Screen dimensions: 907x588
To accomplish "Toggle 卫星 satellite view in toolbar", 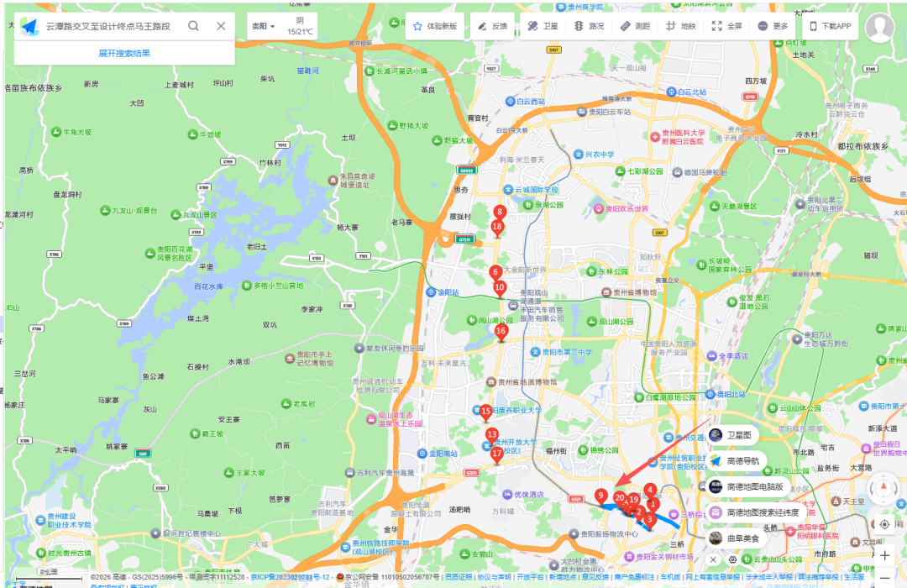I will pyautogui.click(x=543, y=26).
